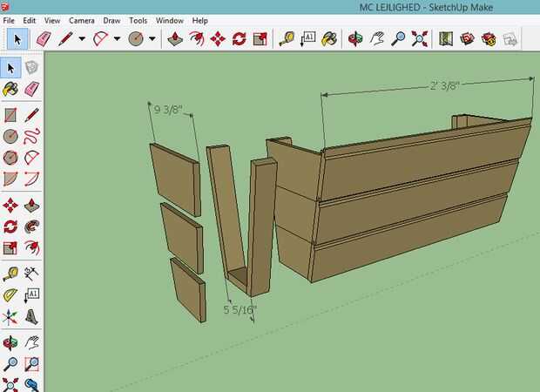Select the Rectangle tool in left palette
The width and height of the screenshot is (540, 392).
coord(10,115)
